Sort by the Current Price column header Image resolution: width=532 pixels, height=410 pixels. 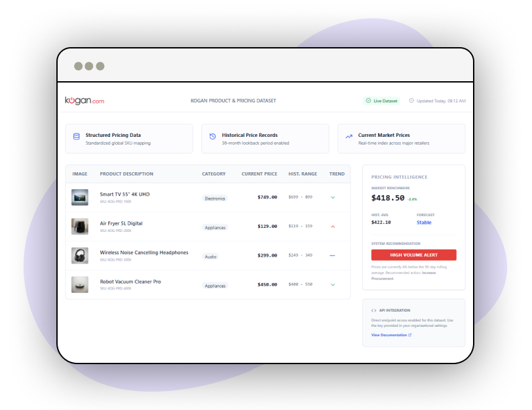coord(259,174)
